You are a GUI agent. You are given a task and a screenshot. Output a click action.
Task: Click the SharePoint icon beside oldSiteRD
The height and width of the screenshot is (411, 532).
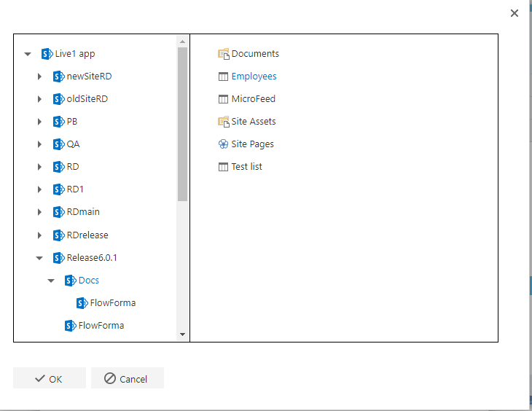[x=59, y=99]
